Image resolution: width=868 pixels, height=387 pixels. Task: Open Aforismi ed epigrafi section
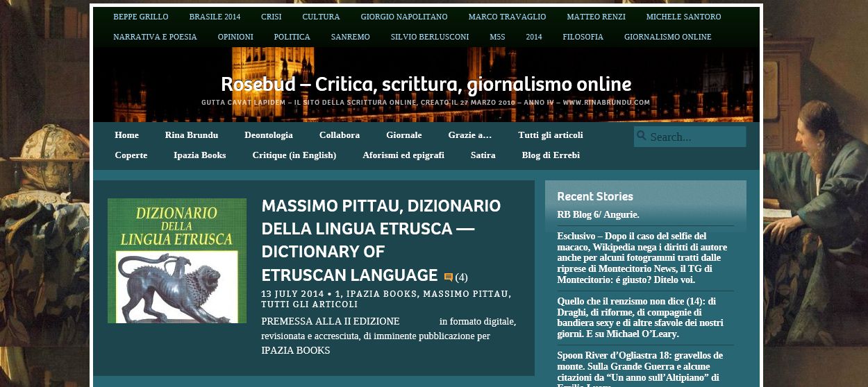(x=403, y=155)
